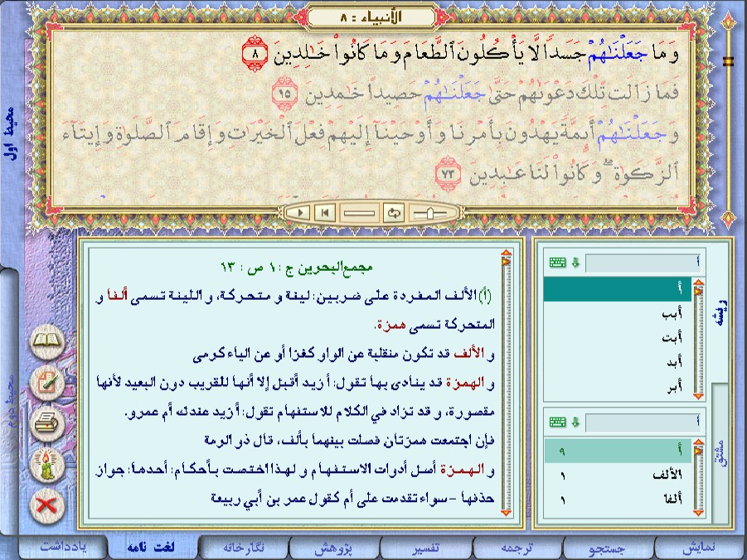Screen dimensions: 747x560
Task: Open the ترجمه tab
Action: tap(517, 547)
